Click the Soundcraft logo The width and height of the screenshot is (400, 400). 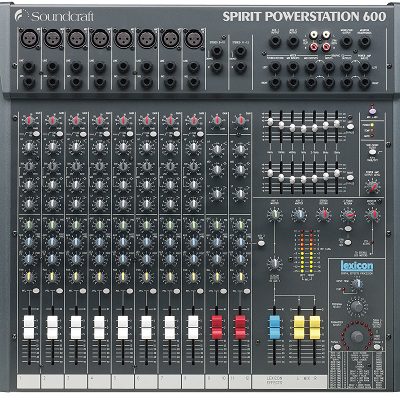coord(54,16)
